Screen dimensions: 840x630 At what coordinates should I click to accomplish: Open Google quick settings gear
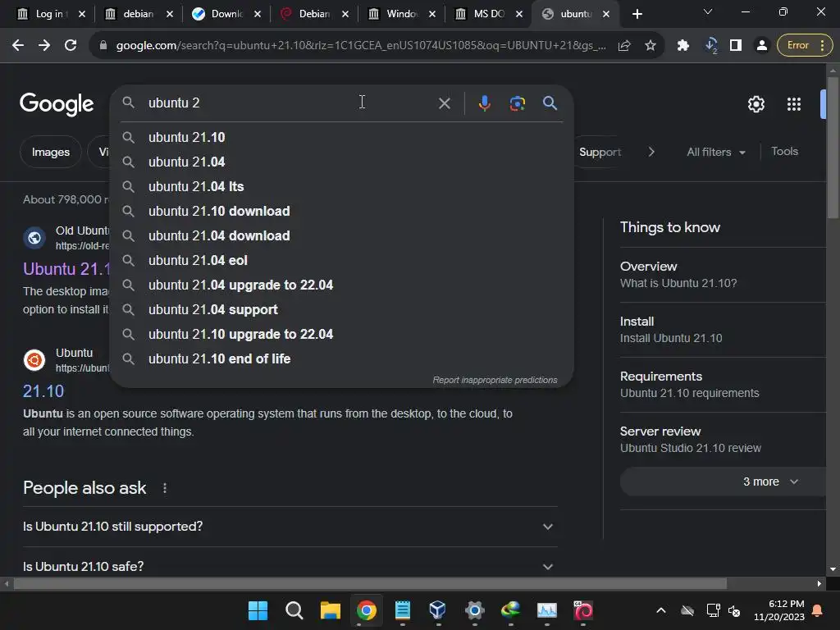pyautogui.click(x=756, y=104)
